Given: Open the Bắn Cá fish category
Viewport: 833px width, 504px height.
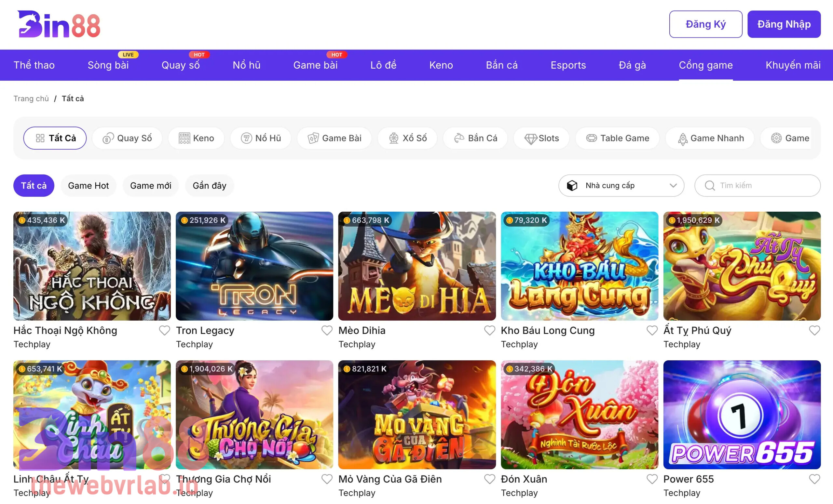Looking at the screenshot, I should coord(475,138).
